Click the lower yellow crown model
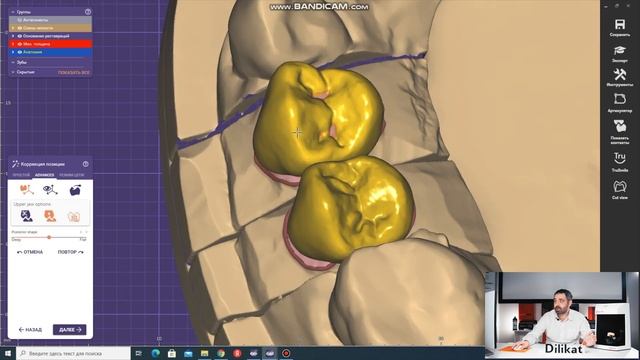640x360 pixels. (x=351, y=208)
